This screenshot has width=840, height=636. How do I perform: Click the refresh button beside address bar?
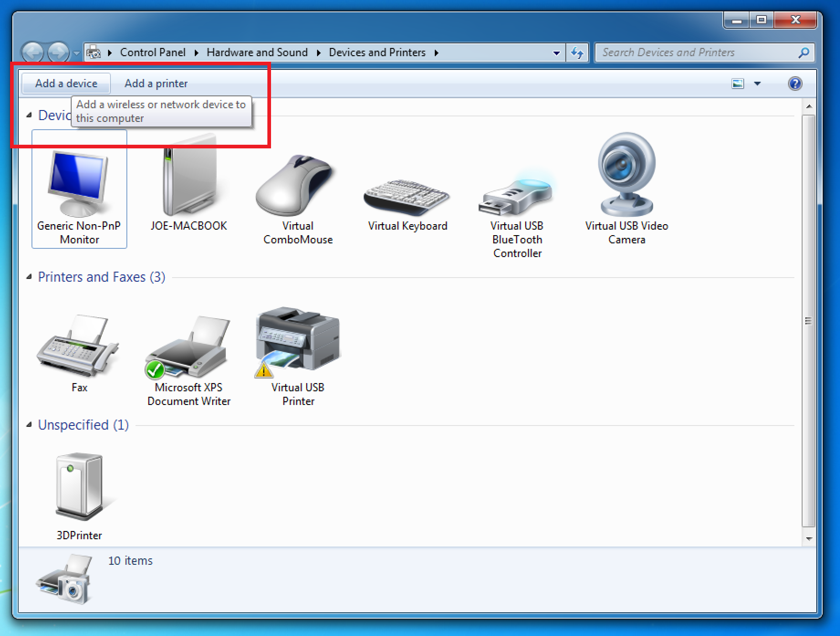pos(577,53)
